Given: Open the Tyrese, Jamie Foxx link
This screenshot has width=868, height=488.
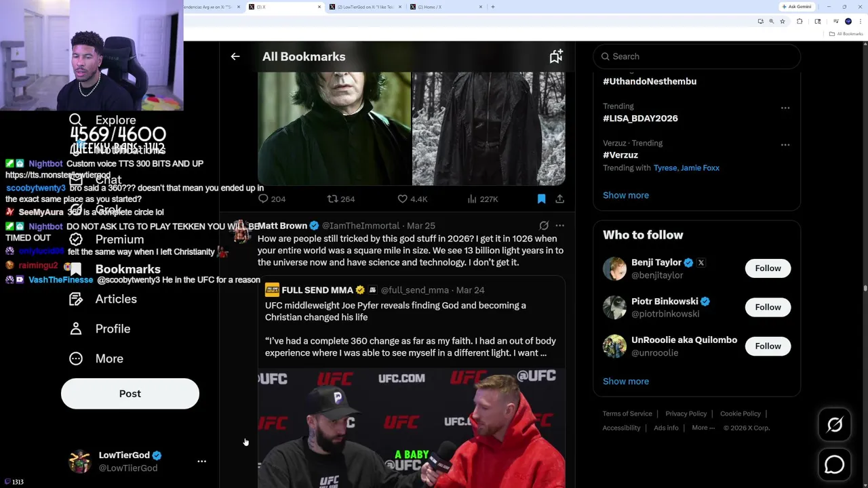Looking at the screenshot, I should [x=686, y=167].
